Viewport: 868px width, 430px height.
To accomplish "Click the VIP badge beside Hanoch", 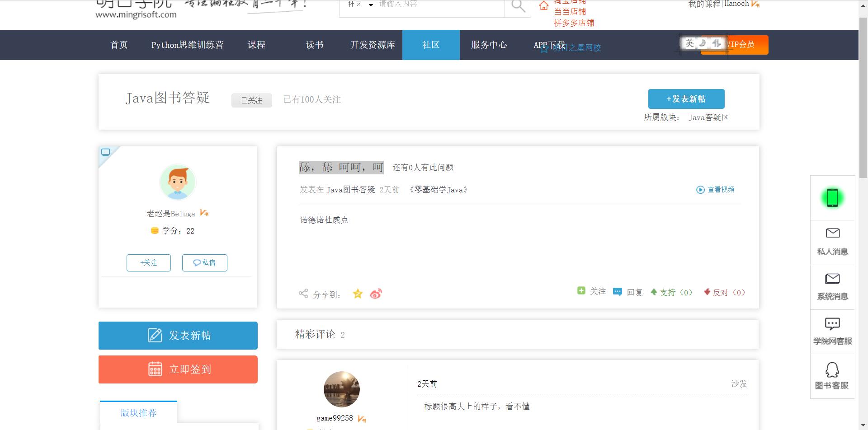I will [755, 4].
